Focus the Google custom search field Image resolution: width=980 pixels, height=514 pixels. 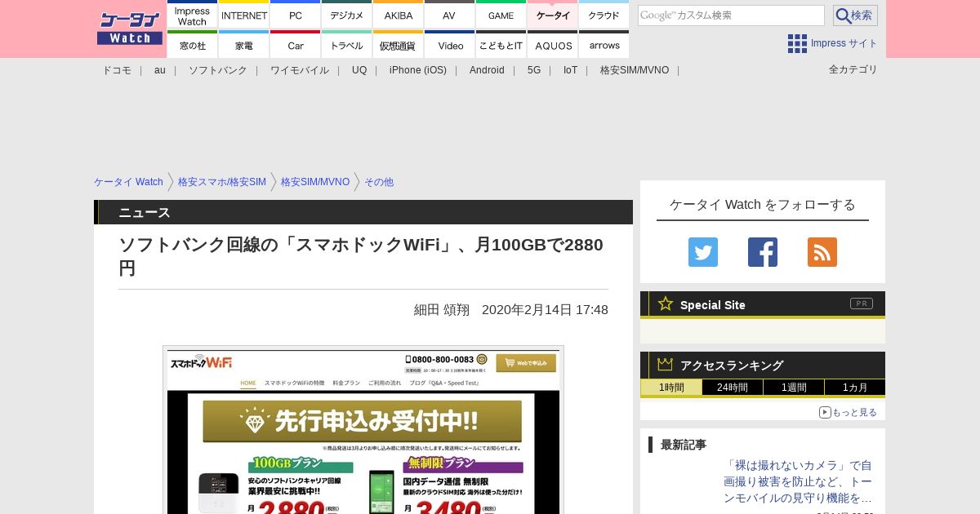[x=731, y=16]
